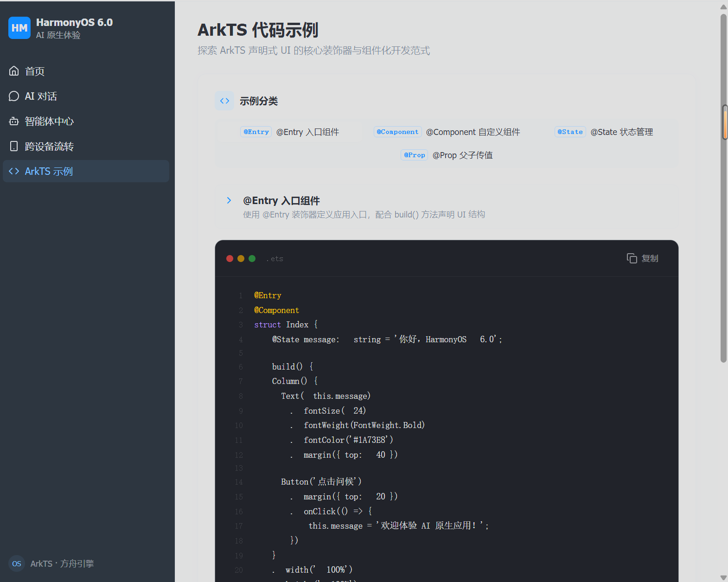Click the @Entry code badge

[x=256, y=132]
